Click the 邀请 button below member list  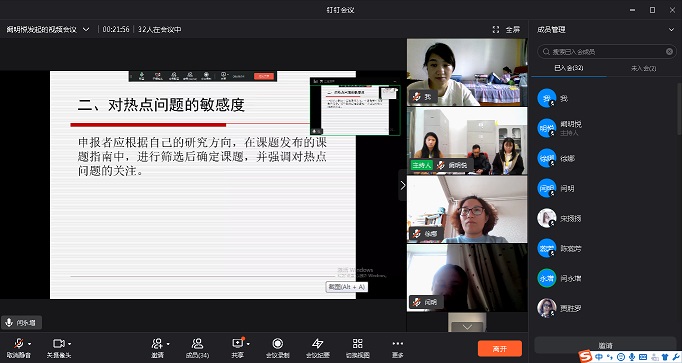(x=605, y=345)
